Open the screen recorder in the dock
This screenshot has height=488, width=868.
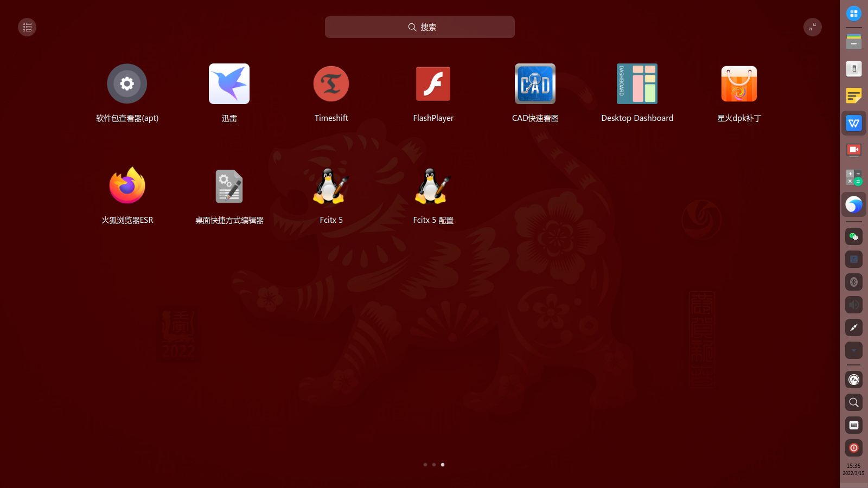tap(854, 150)
